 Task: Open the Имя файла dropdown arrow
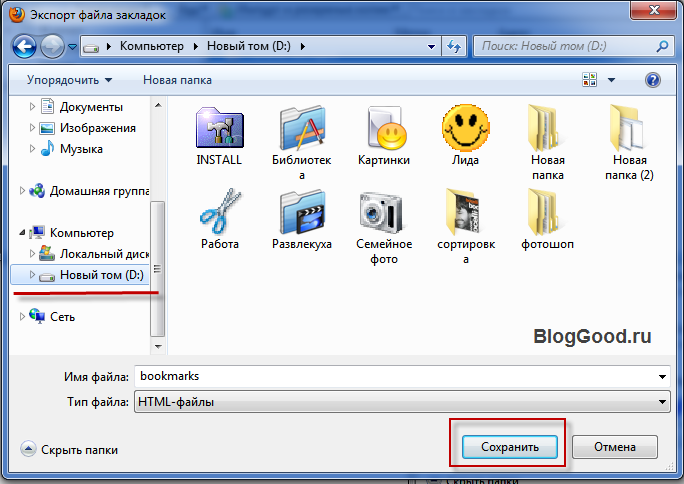(662, 376)
